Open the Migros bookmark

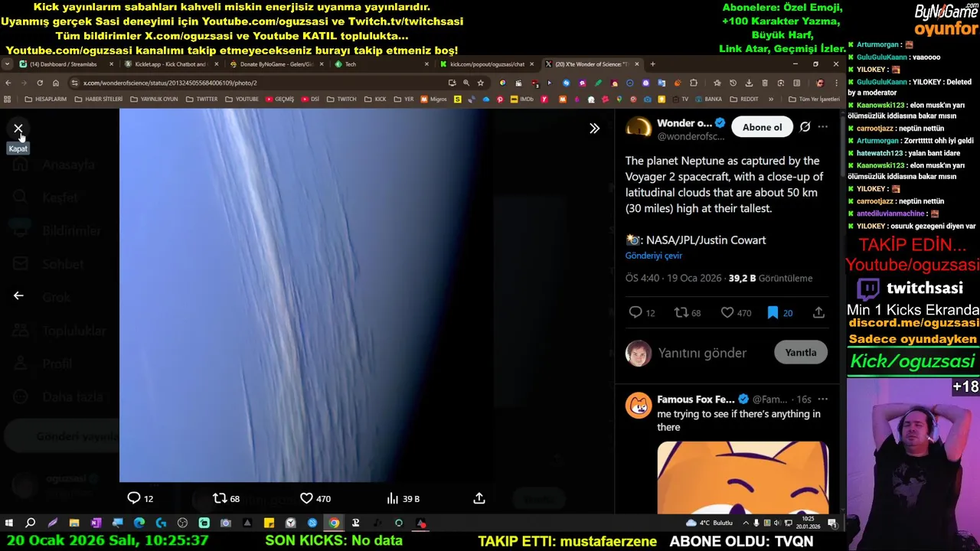433,99
